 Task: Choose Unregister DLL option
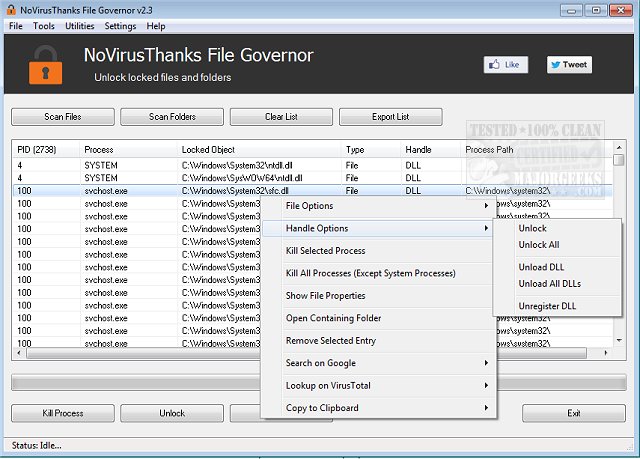547,306
